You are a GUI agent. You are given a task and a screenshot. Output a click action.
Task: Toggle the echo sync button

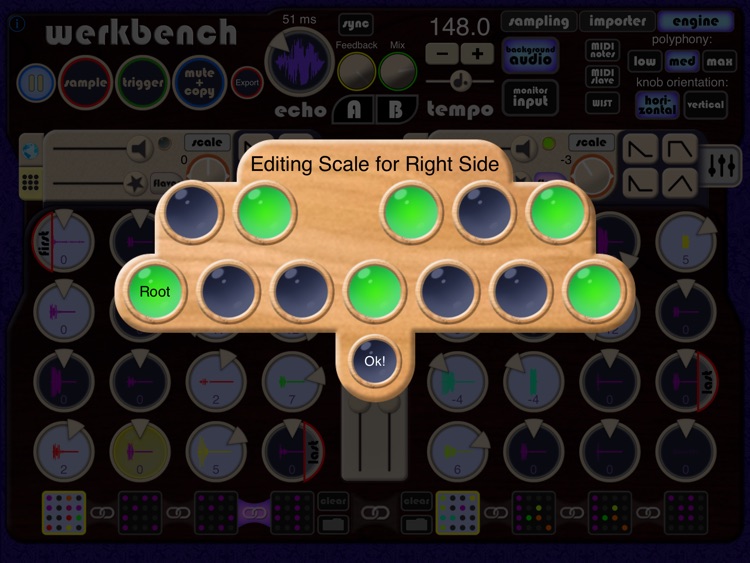click(356, 23)
